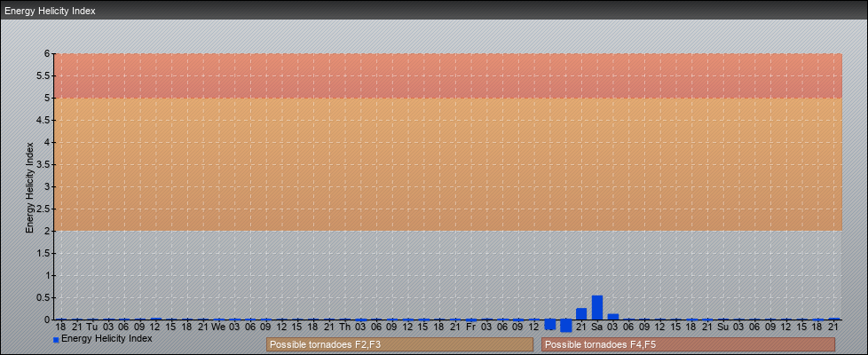This screenshot has height=355, width=868.
Task: Click the blue Energy Helicity Index legend square
Action: [56, 340]
